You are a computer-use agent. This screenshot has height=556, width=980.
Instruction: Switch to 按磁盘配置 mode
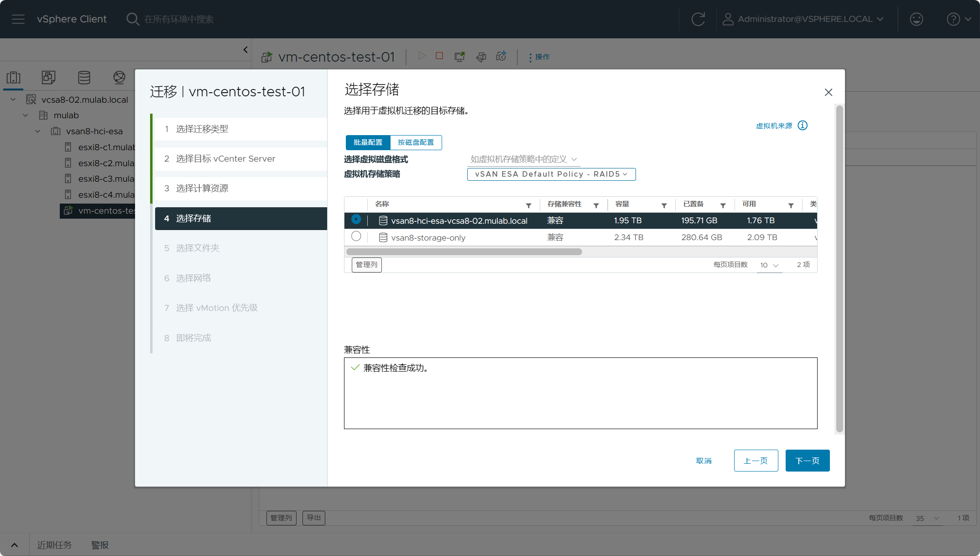pos(416,142)
